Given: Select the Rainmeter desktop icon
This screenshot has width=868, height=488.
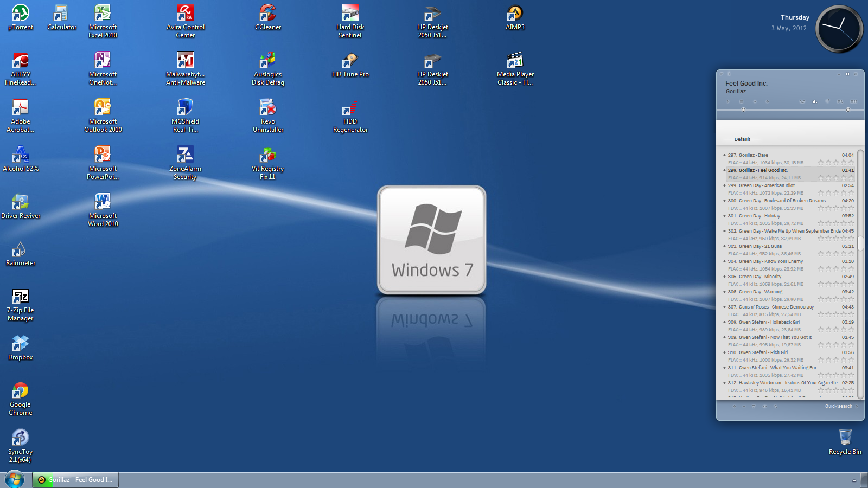Looking at the screenshot, I should pyautogui.click(x=21, y=253).
